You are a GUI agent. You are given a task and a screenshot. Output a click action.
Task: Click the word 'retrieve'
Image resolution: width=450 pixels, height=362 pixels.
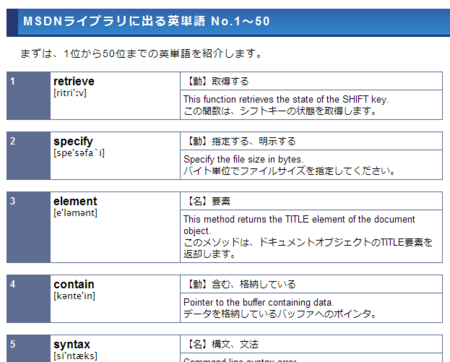(74, 81)
